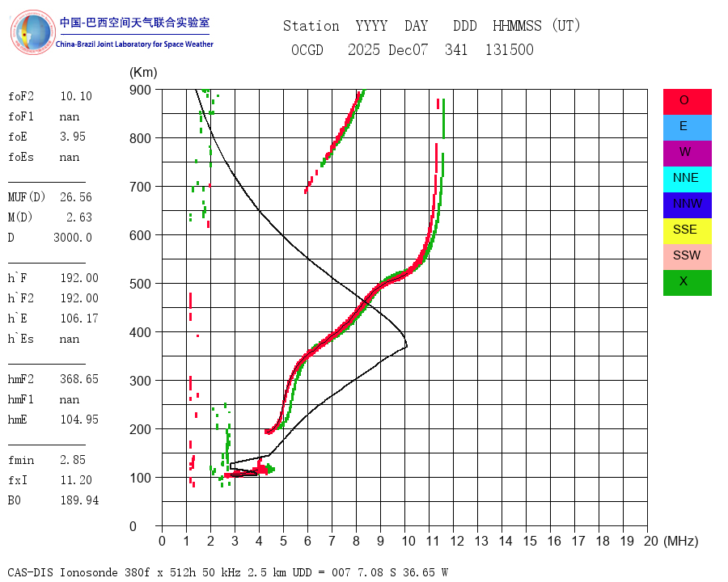Click the CAS-DIS Ionosonde footer text
This screenshot has height=582, width=728.
click(x=227, y=572)
